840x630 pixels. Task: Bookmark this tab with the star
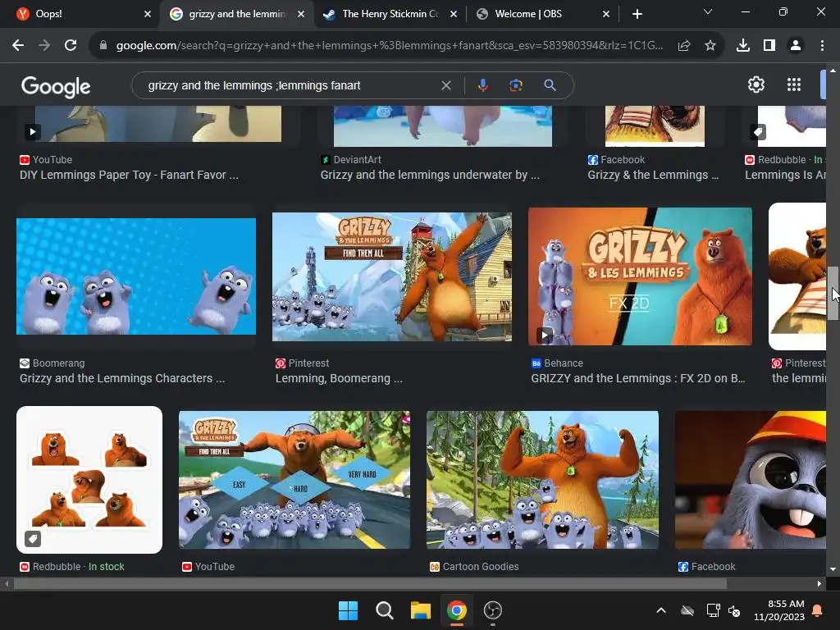click(710, 46)
